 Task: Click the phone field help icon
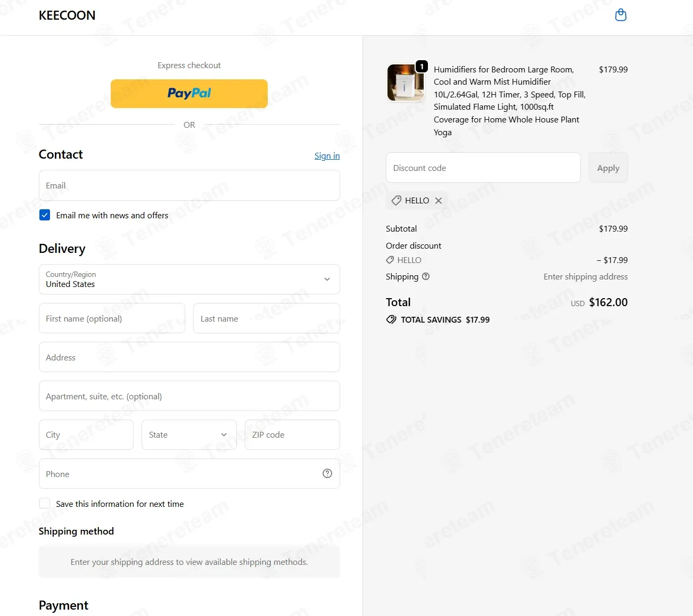tap(327, 473)
